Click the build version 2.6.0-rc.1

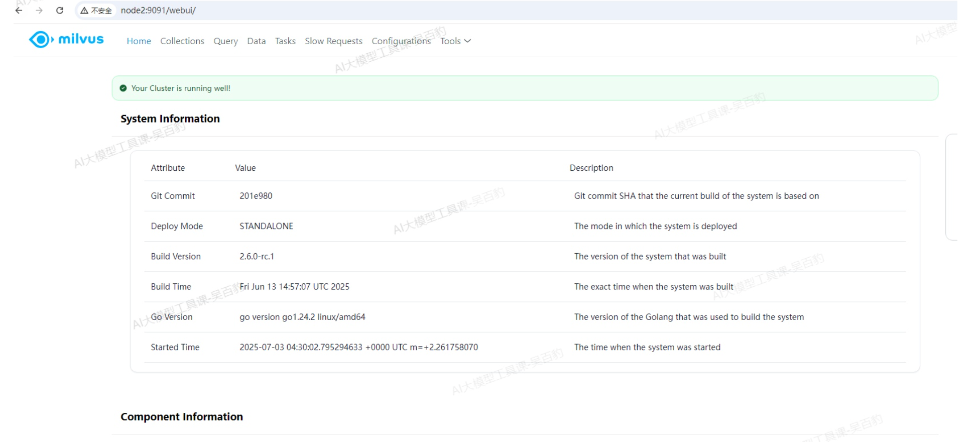click(257, 256)
